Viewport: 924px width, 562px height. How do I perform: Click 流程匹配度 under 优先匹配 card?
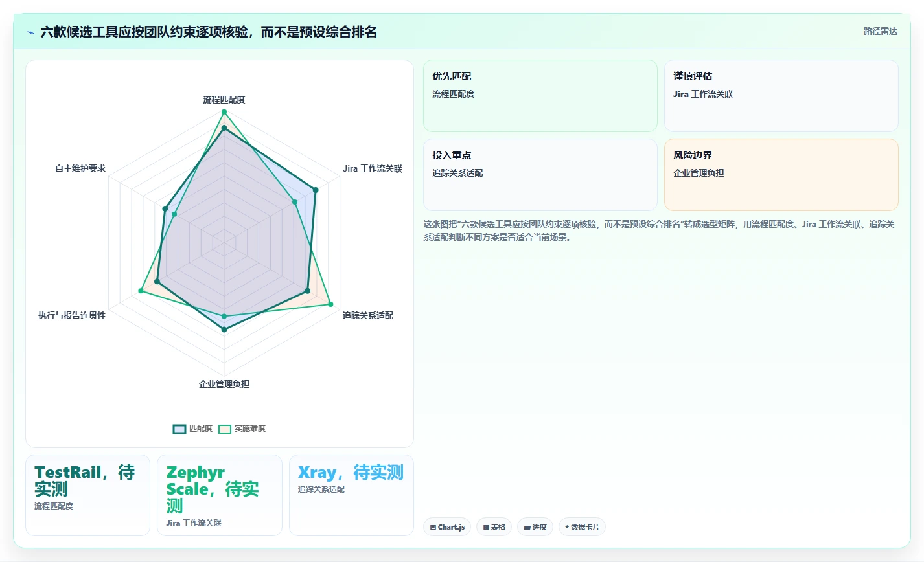click(x=454, y=94)
